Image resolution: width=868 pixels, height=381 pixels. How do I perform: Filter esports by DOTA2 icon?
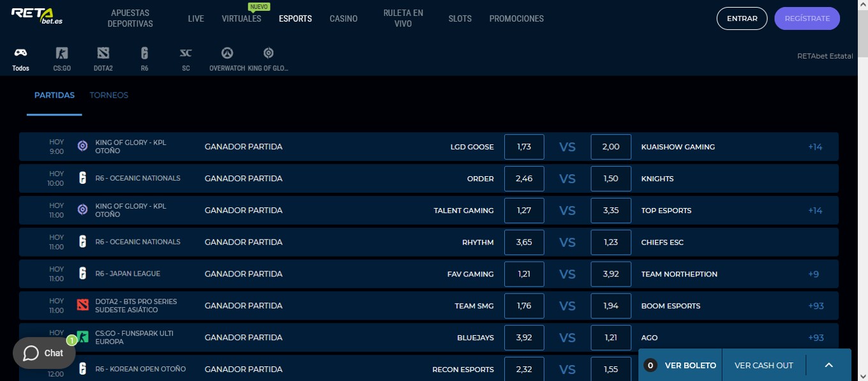coord(103,53)
